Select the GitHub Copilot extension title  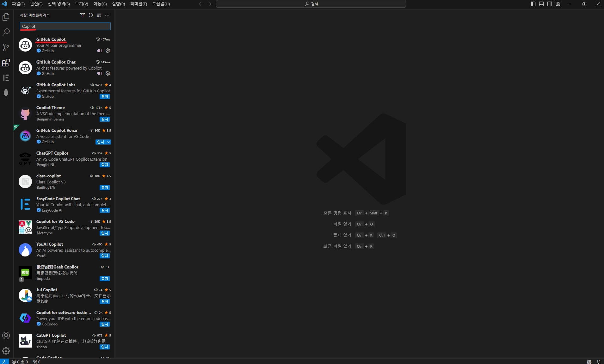click(x=51, y=39)
